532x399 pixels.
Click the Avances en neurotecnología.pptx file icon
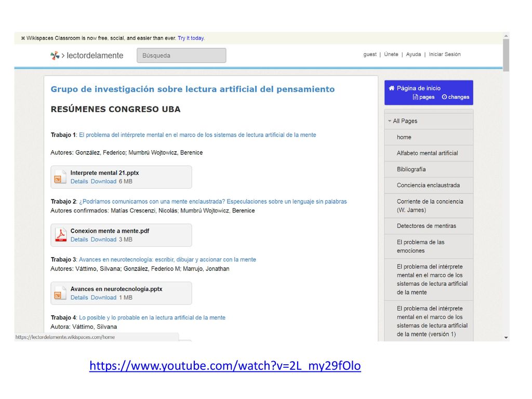[x=60, y=293]
